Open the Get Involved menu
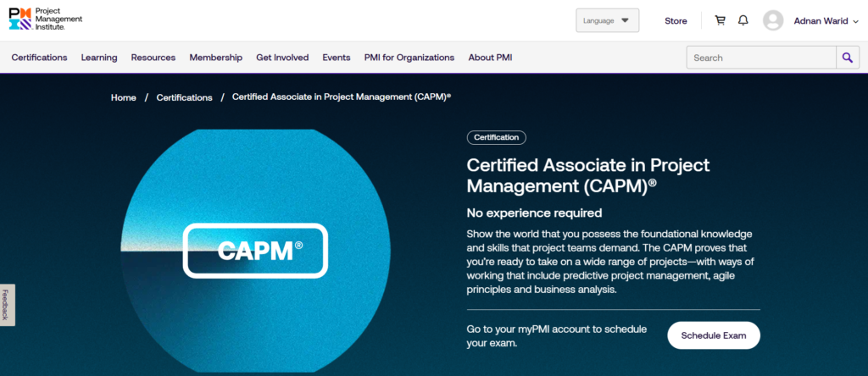Screen dimensions: 868x376 tap(282, 58)
